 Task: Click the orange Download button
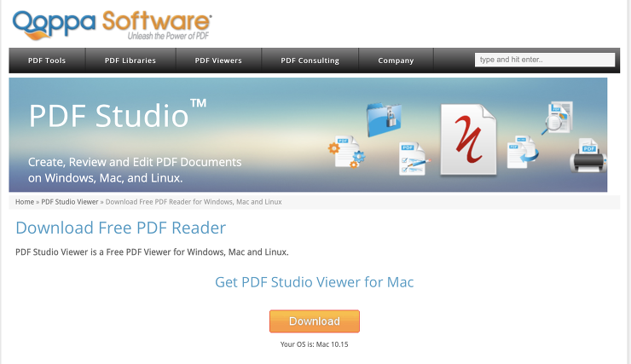315,321
